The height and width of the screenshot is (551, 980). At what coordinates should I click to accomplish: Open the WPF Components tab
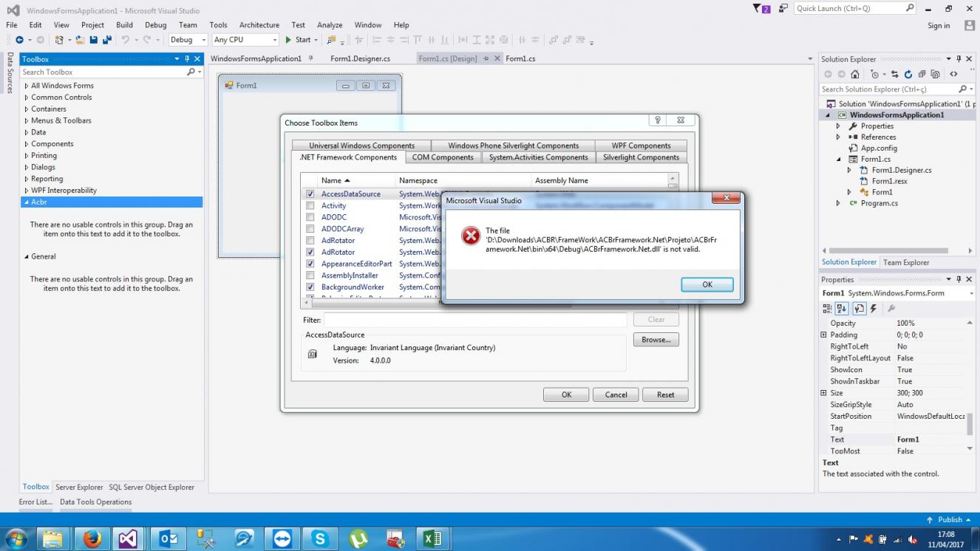(x=641, y=146)
